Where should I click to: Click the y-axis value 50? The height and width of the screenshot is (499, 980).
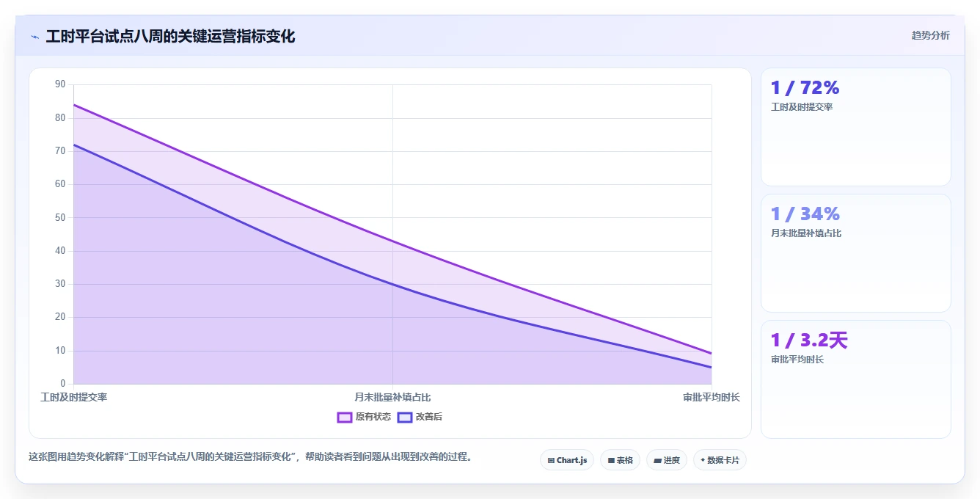(60, 217)
